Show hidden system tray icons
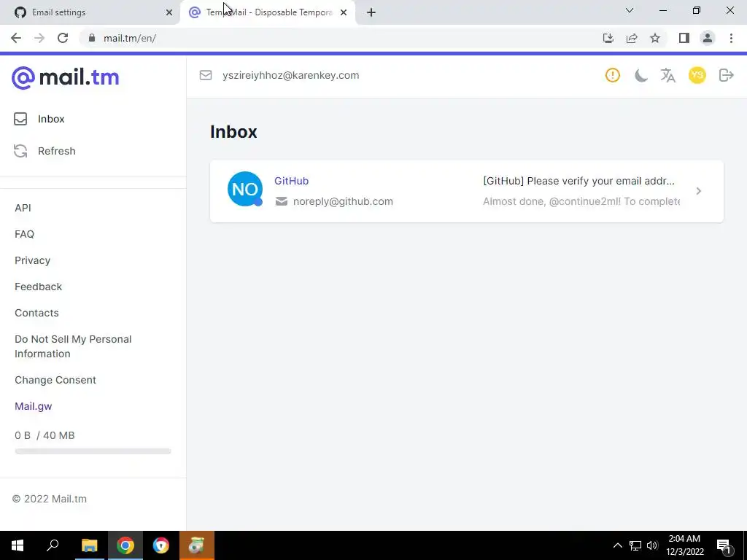747x560 pixels. [x=617, y=545]
